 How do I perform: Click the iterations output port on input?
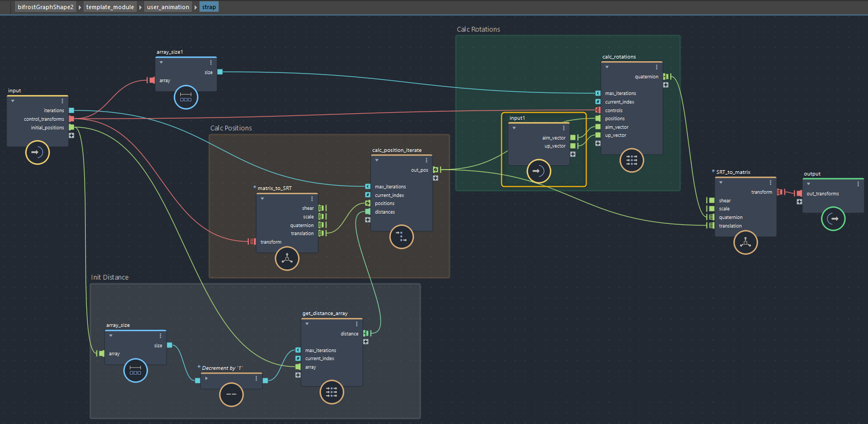(x=71, y=111)
